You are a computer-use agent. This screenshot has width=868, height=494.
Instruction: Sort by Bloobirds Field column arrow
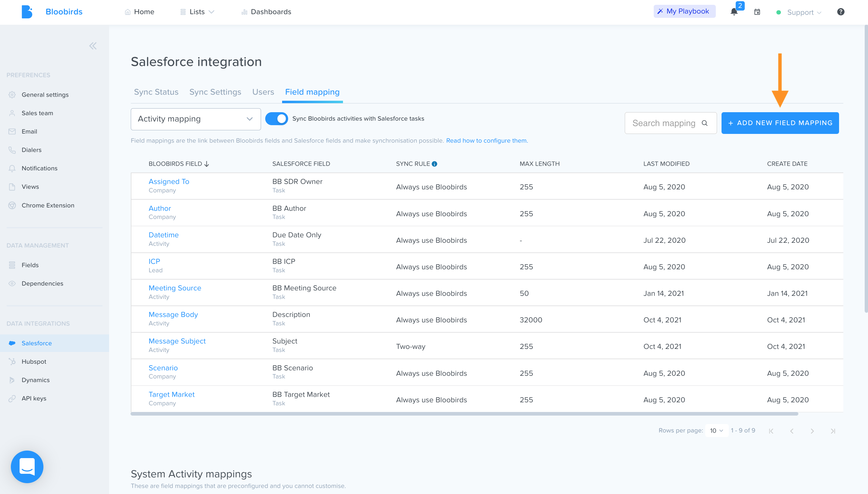click(x=206, y=164)
